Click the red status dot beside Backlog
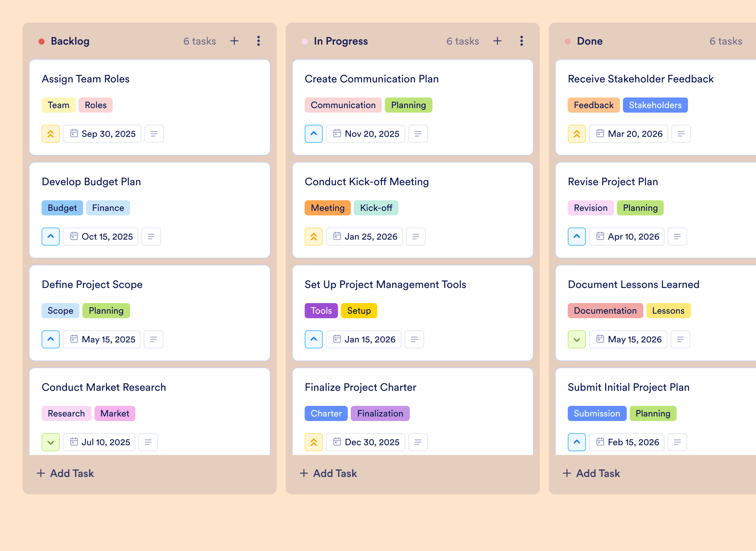 [42, 41]
